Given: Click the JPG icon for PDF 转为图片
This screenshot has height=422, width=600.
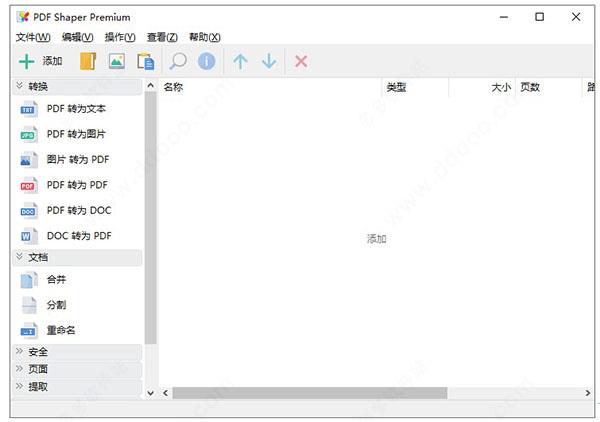Looking at the screenshot, I should click(x=29, y=134).
